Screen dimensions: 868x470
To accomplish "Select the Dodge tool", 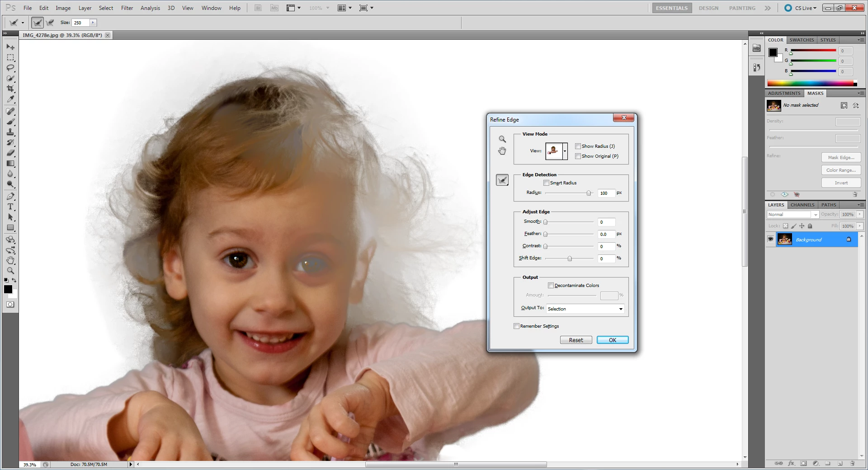I will pyautogui.click(x=10, y=184).
